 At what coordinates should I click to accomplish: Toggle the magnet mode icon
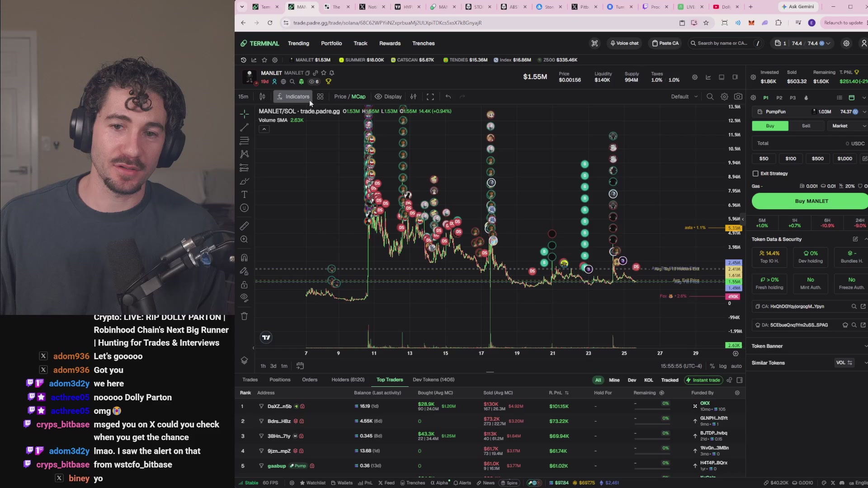point(244,258)
